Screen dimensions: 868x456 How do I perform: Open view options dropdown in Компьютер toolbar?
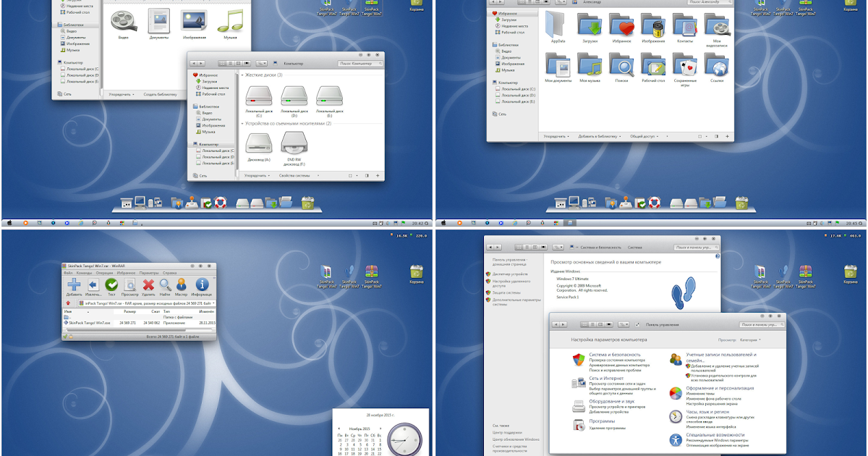262,64
